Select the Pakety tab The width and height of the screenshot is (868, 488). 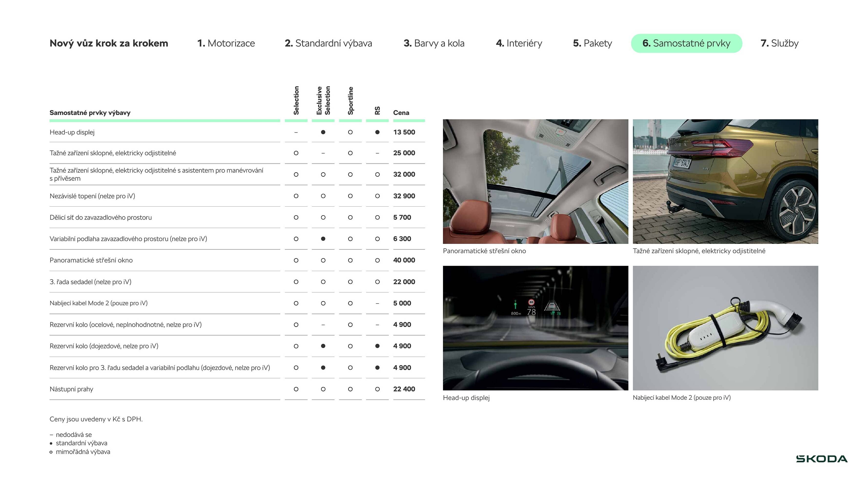592,43
